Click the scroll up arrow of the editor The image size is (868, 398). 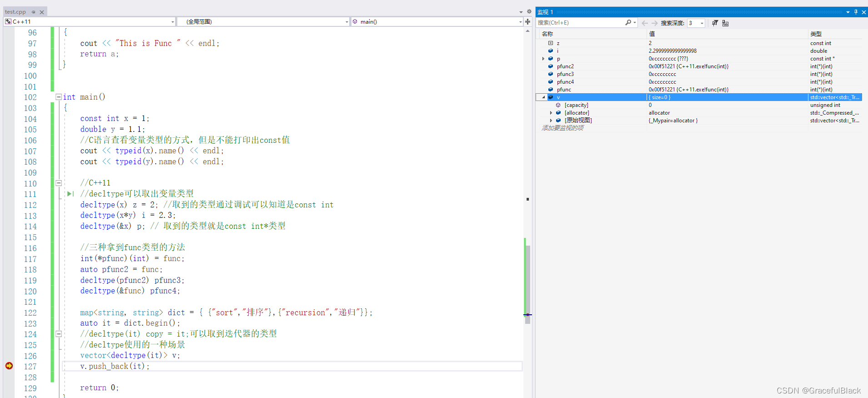pos(527,31)
